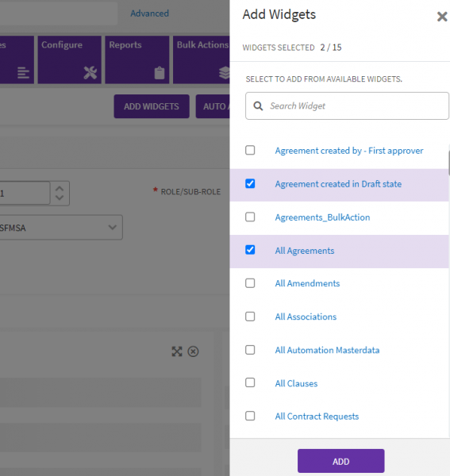Check Agreement created by - First approver checkbox
450x476 pixels.
(250, 150)
